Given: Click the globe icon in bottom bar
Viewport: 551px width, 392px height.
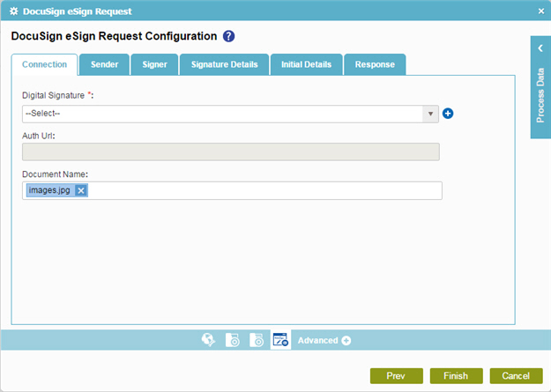Looking at the screenshot, I should [208, 340].
